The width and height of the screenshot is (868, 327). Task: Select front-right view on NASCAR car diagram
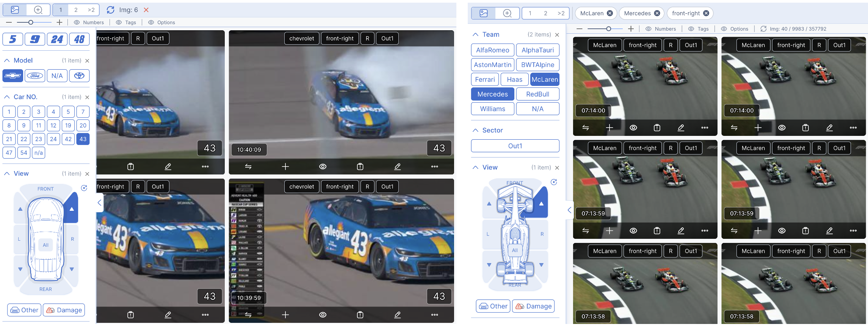pos(71,208)
